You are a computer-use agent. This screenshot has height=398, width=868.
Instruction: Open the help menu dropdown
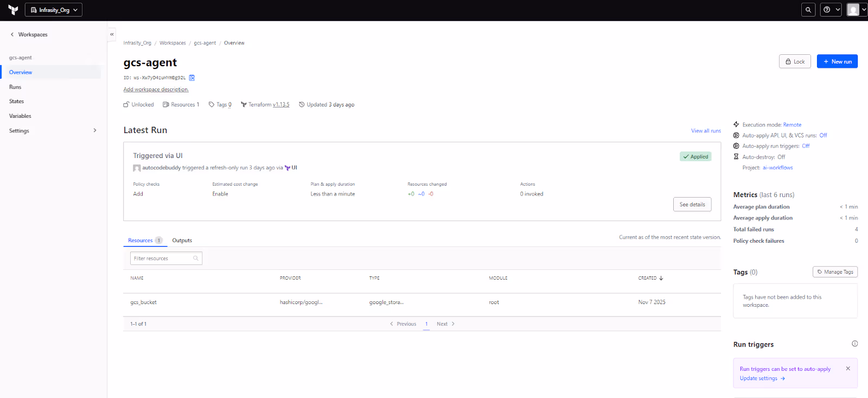831,10
